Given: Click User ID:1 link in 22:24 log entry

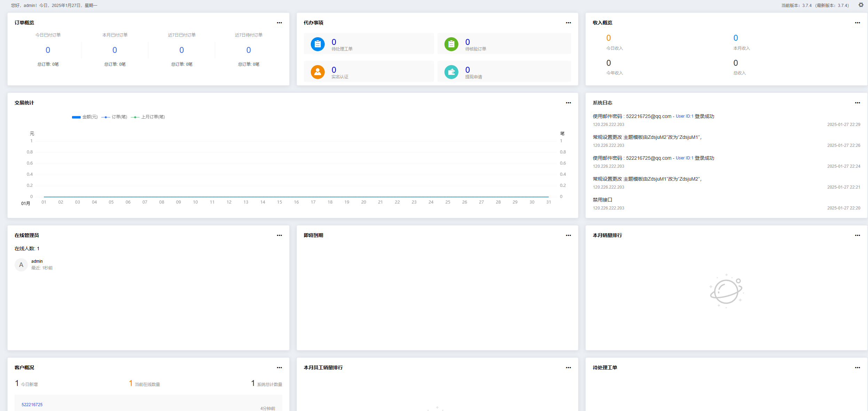Looking at the screenshot, I should pos(684,158).
